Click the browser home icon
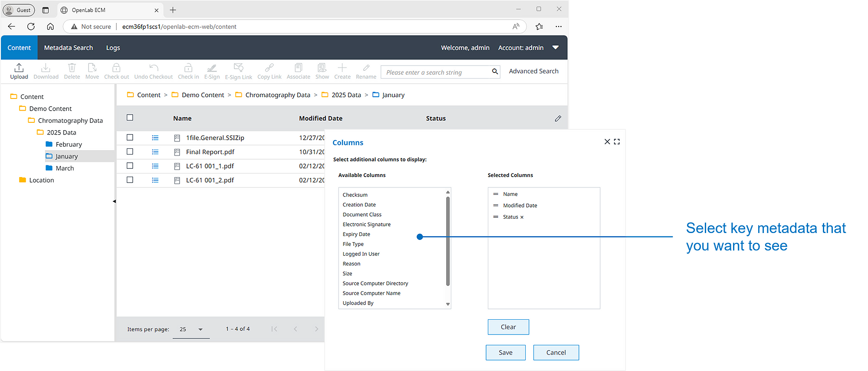 click(50, 26)
